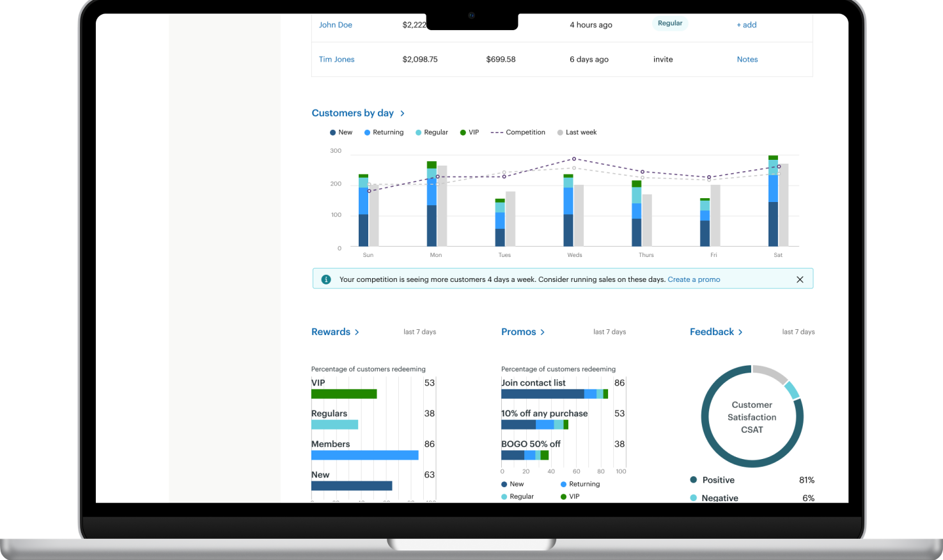
Task: Toggle the Returning series in chart legend
Action: pyautogui.click(x=384, y=132)
